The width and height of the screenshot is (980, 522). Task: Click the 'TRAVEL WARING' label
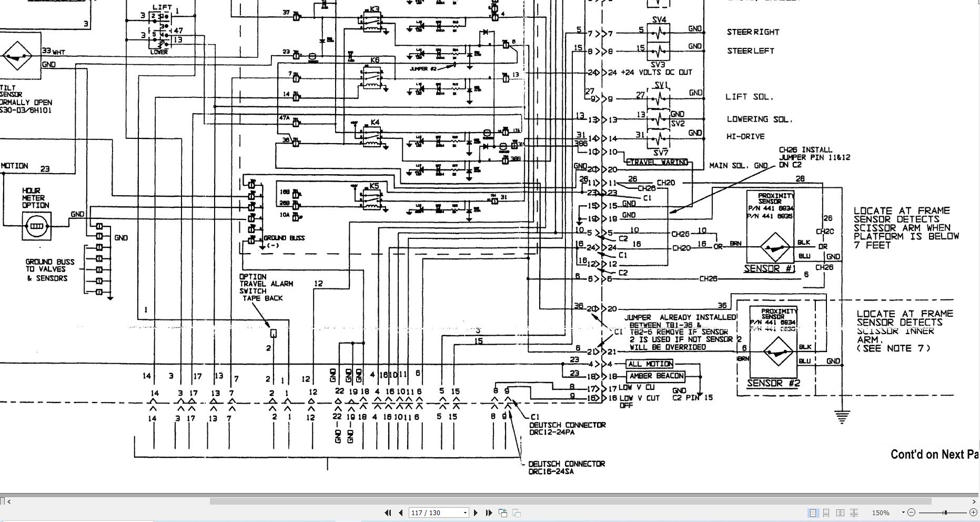pos(657,162)
